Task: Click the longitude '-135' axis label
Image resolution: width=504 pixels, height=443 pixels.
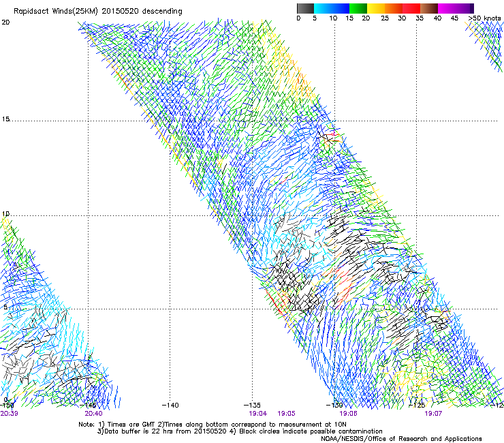Action: 252,406
